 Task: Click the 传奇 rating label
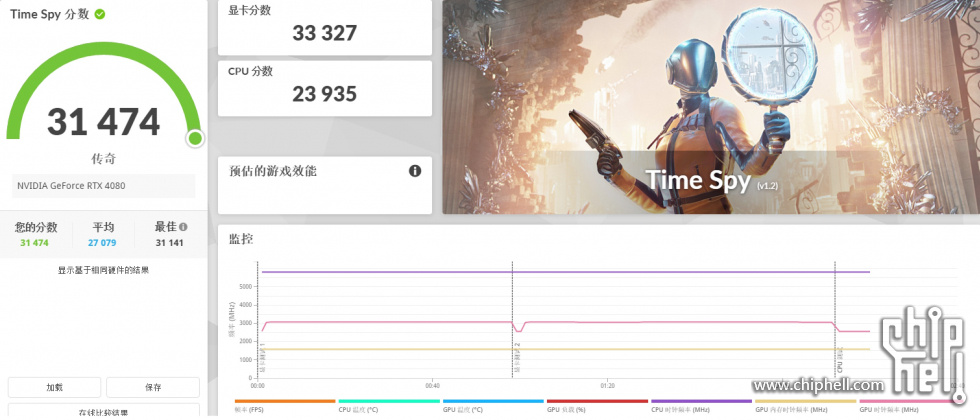pos(104,159)
